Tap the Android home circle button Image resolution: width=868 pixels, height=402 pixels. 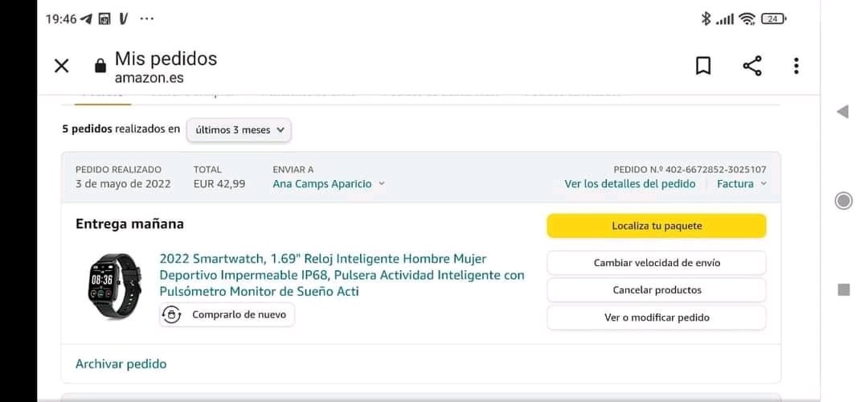(x=843, y=201)
